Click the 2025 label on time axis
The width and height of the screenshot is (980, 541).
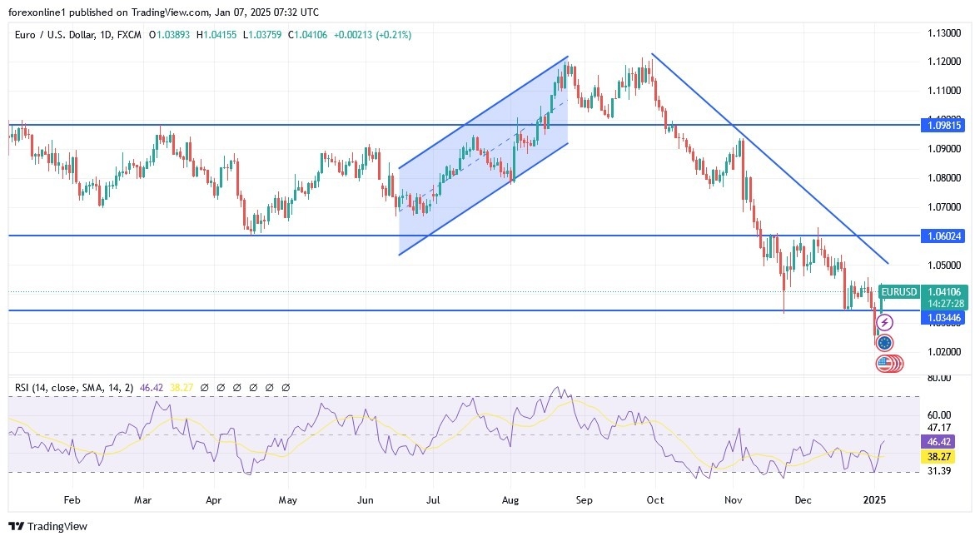click(873, 501)
